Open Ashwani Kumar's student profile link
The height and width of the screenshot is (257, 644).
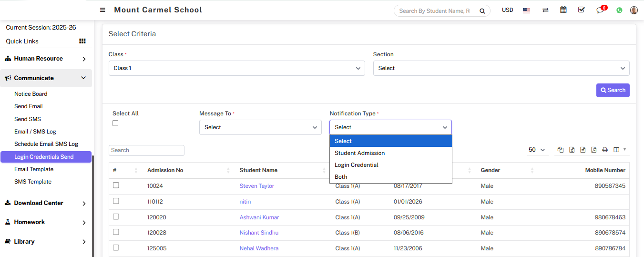pos(259,217)
